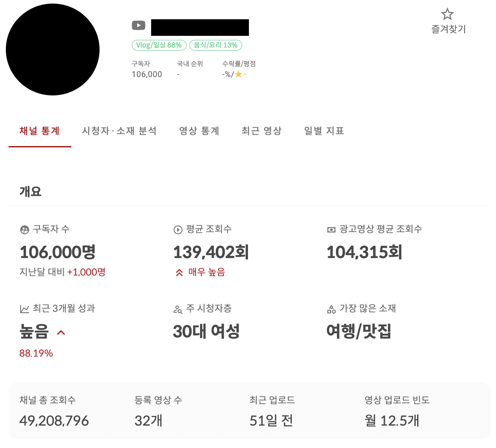
Task: Click the topic icon beside 가장 많은 소재
Action: pyautogui.click(x=331, y=308)
